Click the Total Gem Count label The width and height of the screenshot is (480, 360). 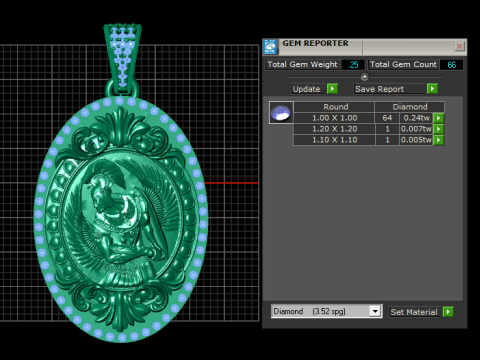[403, 64]
